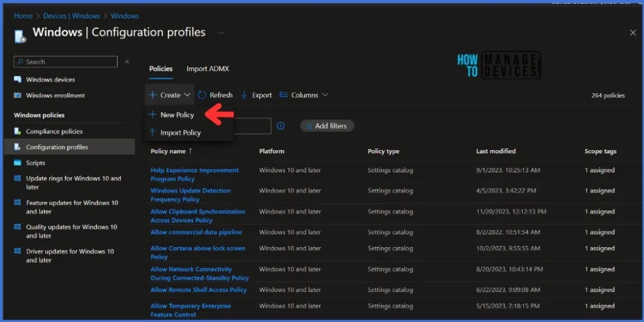
Task: Click the date 6/22/2023, 9:09:08 AM
Action: point(508,289)
